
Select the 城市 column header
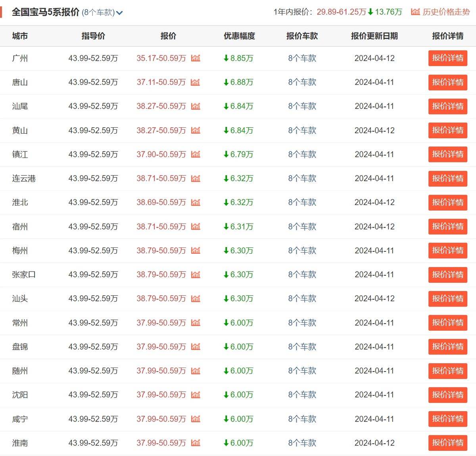20,36
